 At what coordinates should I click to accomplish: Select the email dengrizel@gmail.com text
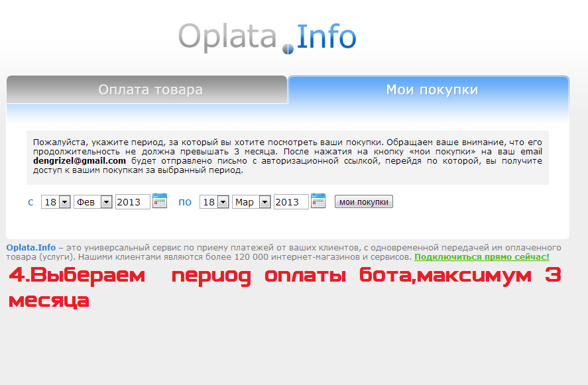pos(80,161)
